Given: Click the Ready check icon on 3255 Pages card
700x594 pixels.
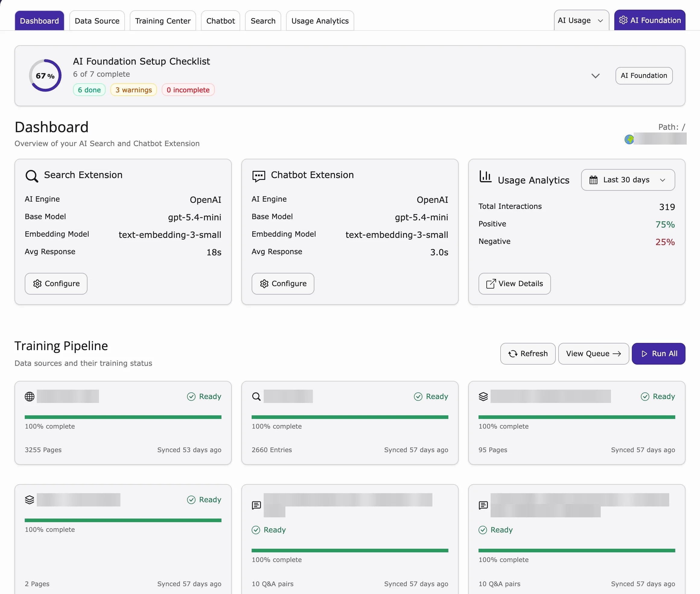Looking at the screenshot, I should (191, 396).
